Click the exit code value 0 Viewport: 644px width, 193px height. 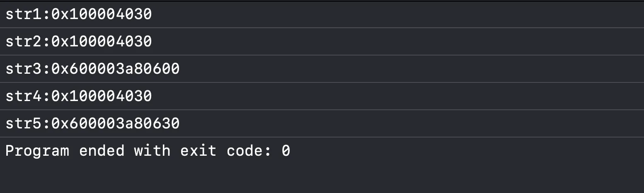[x=286, y=151]
